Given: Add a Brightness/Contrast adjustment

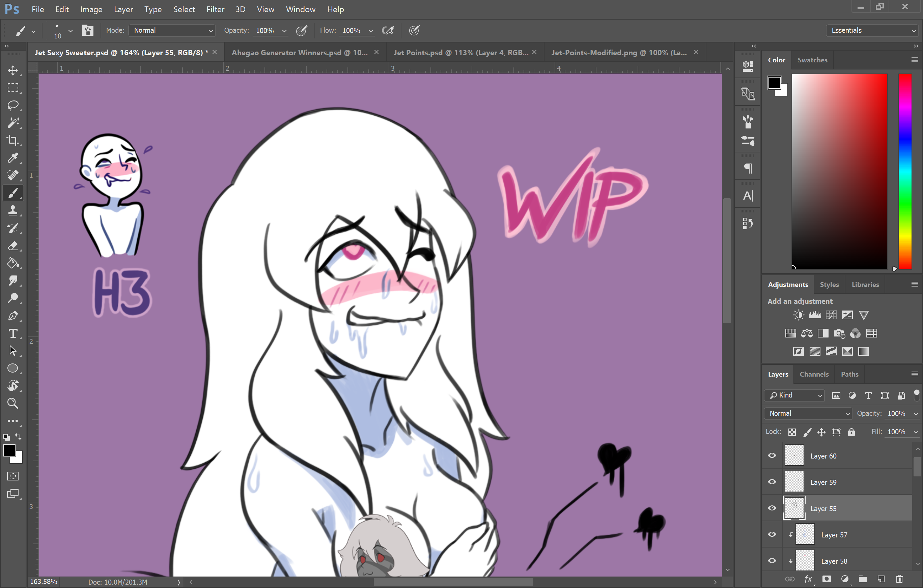Looking at the screenshot, I should point(799,315).
